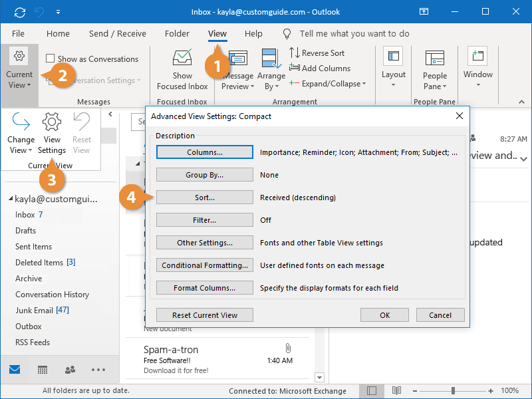
Task: Open the File tab
Action: pos(18,34)
